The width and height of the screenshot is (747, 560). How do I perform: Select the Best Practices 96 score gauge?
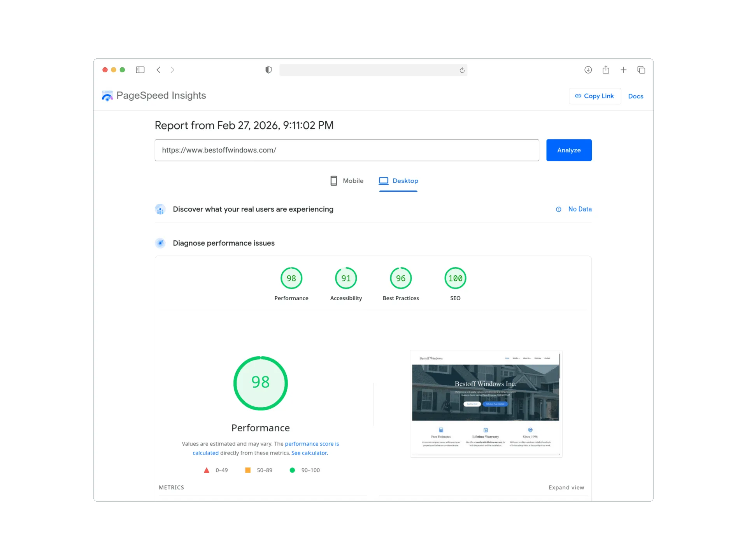pos(401,278)
